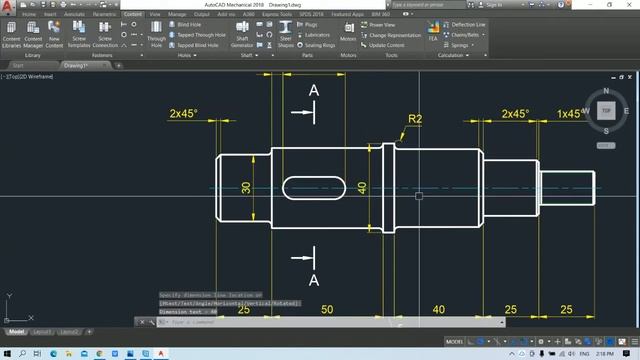Click the command line input field

pyautogui.click(x=331, y=322)
